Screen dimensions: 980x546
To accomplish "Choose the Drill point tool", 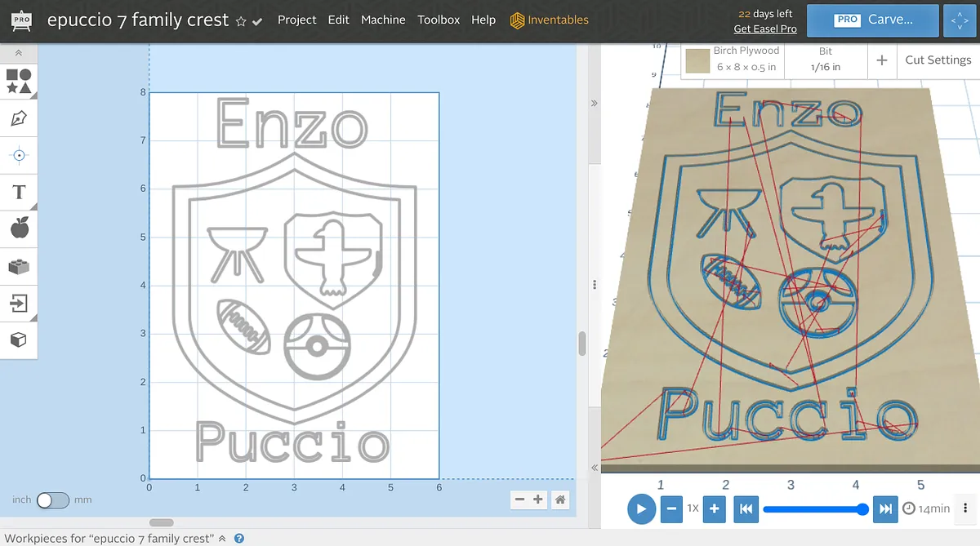I will coord(19,155).
